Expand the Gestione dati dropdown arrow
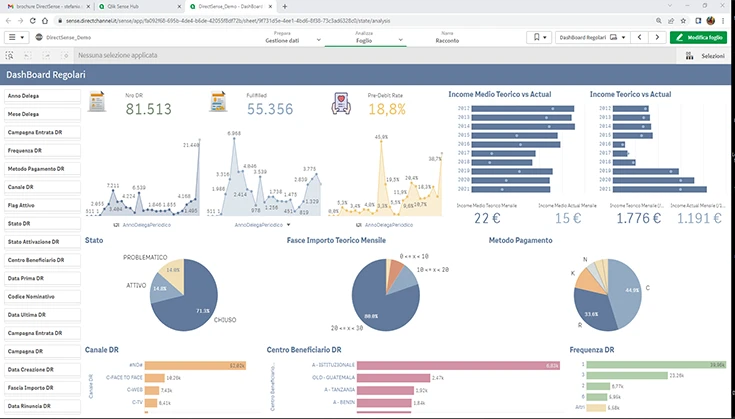 click(319, 40)
